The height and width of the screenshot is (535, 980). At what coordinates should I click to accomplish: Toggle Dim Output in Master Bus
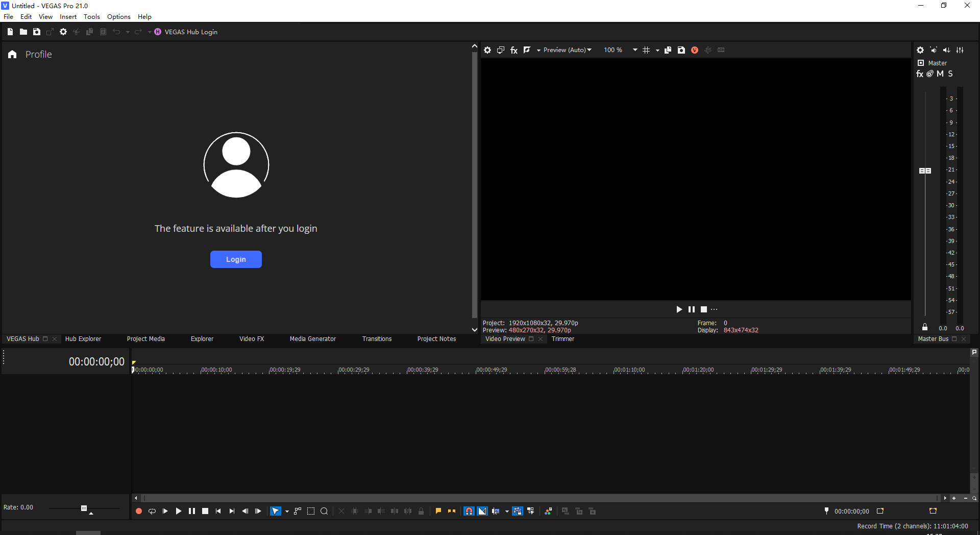(x=947, y=50)
